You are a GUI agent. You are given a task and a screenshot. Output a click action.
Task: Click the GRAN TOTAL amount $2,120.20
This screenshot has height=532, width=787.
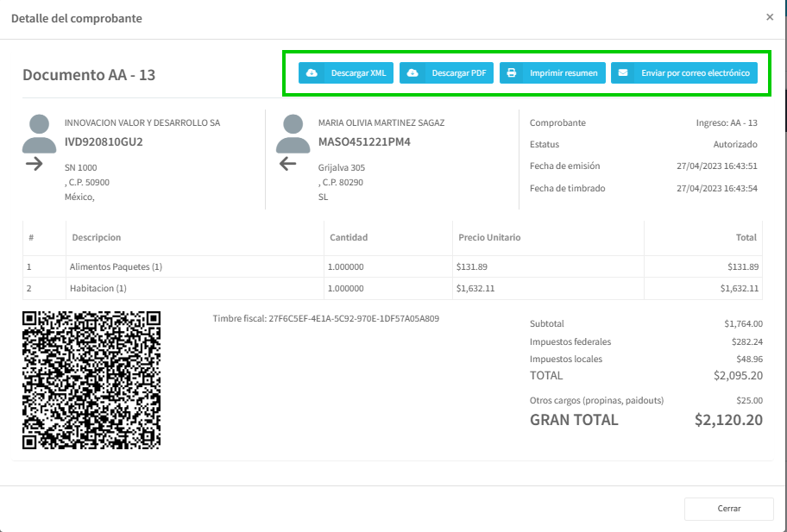pos(729,420)
